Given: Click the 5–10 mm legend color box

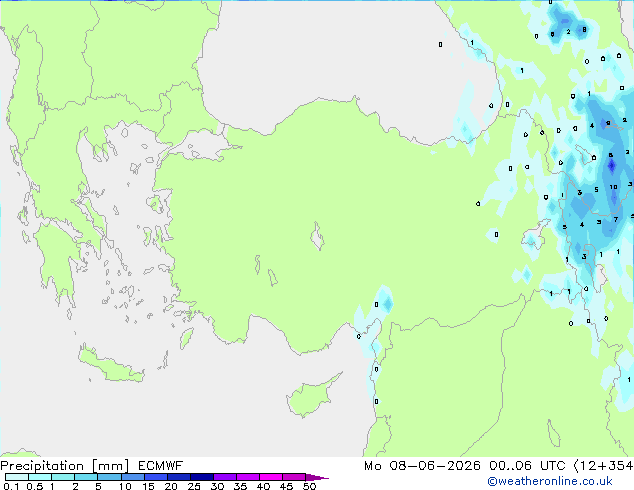Looking at the screenshot, I should [109, 477].
